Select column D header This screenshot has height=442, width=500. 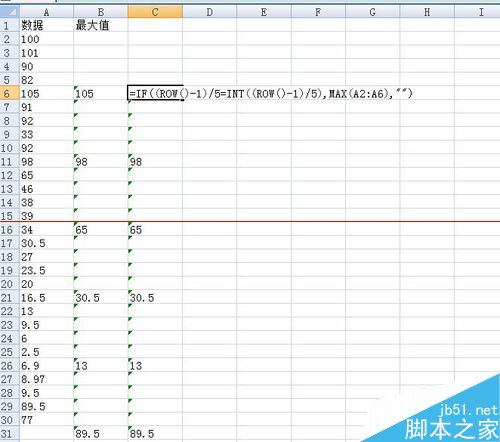point(209,12)
